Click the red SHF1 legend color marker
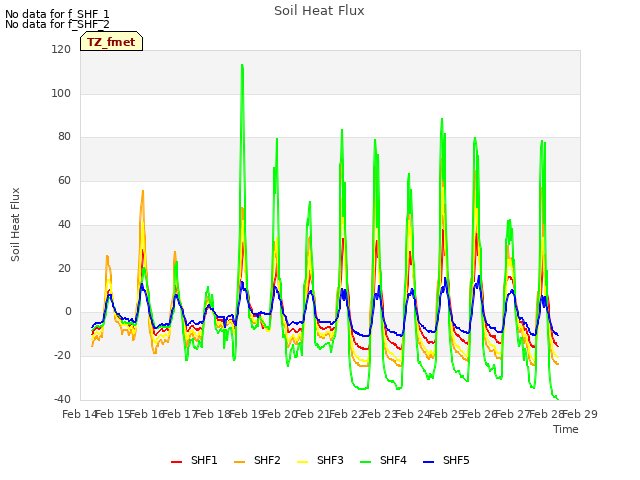This screenshot has width=640, height=480. click(176, 462)
